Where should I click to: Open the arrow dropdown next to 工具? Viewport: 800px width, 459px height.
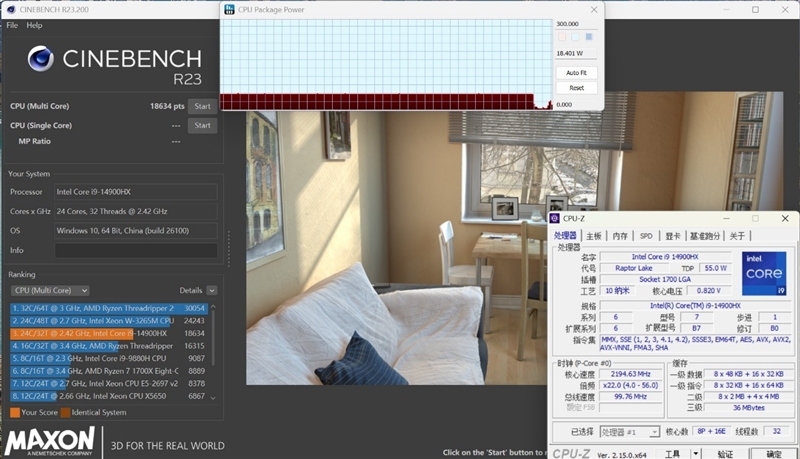pyautogui.click(x=695, y=453)
